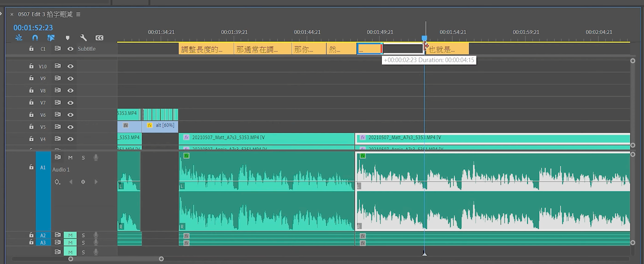Click the playhead timecode 00:01:52:23 field

click(33, 28)
